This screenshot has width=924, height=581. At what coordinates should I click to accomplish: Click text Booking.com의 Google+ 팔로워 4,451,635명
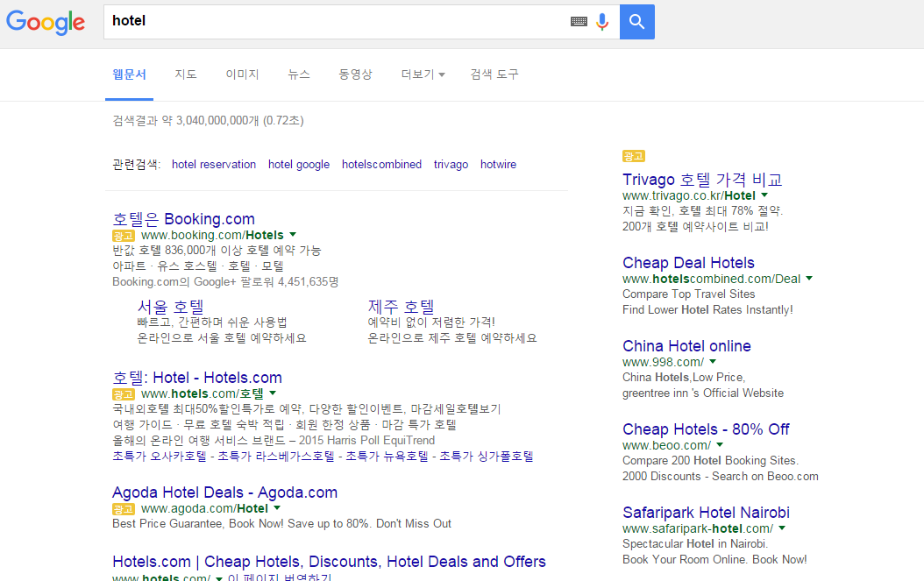(225, 282)
